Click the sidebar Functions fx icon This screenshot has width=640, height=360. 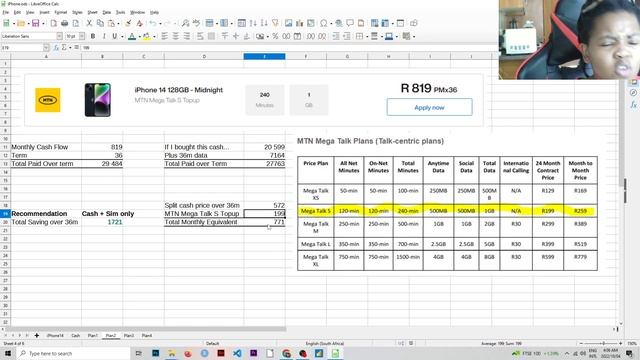coord(633,105)
